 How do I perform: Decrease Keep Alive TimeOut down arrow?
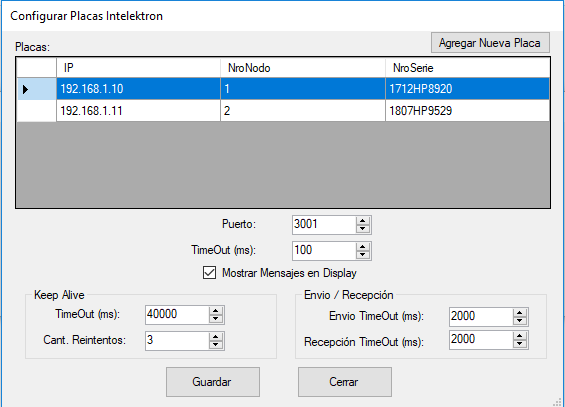tap(216, 319)
